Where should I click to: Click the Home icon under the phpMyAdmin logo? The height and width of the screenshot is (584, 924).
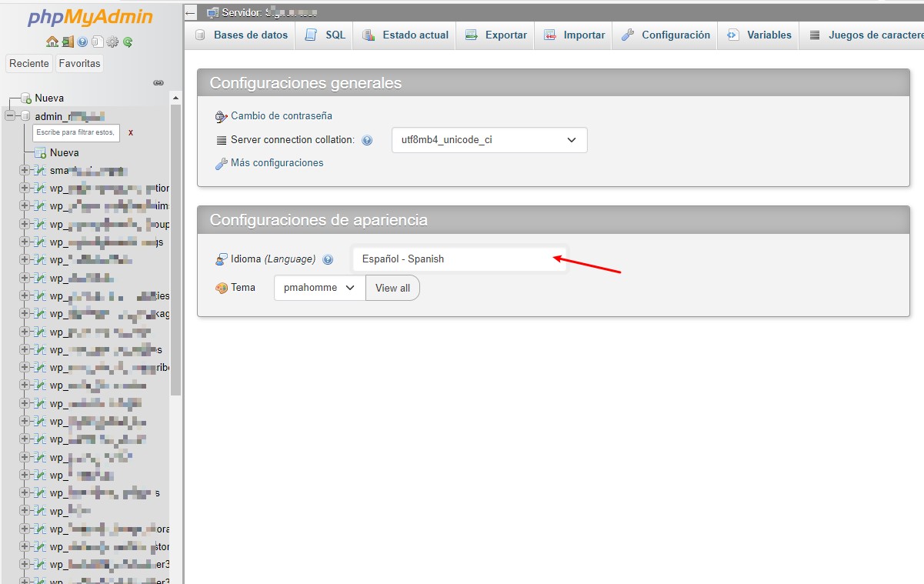(x=52, y=42)
